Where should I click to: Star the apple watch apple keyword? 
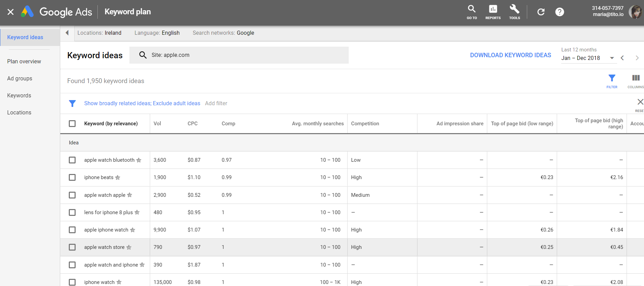[129, 195]
